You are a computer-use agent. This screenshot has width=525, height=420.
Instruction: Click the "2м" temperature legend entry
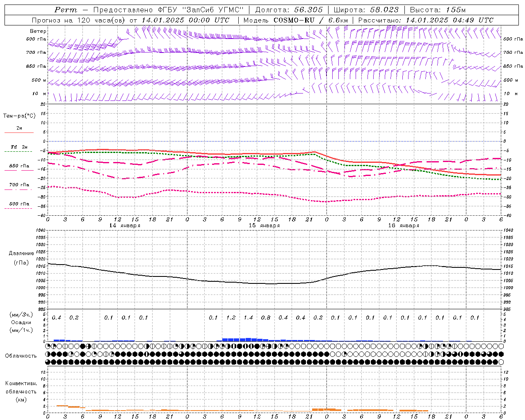point(19,128)
